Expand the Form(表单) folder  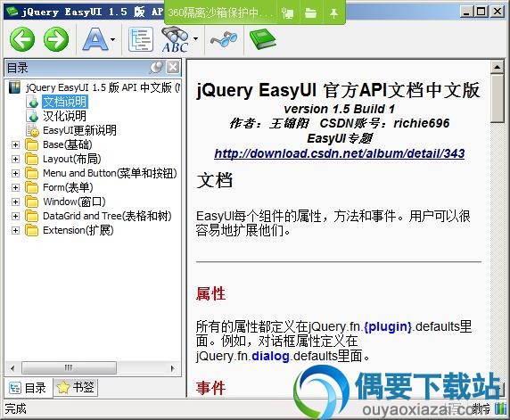click(x=15, y=188)
